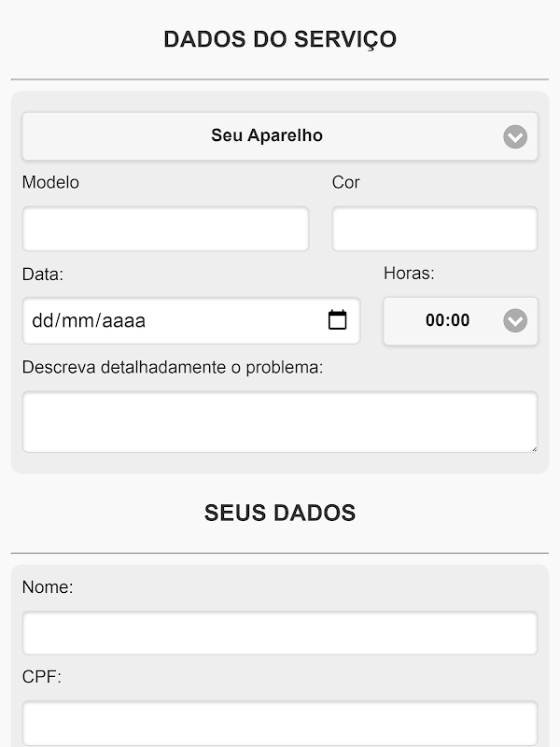Click the Modelo label
The height and width of the screenshot is (747, 560).
click(50, 182)
